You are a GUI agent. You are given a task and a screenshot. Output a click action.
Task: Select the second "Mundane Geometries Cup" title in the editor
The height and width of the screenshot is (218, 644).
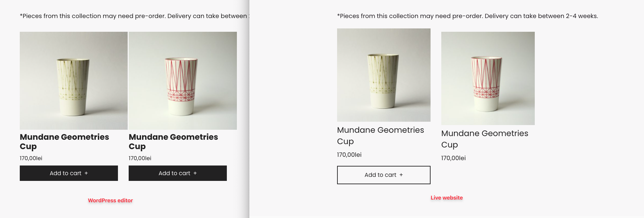pos(173,141)
